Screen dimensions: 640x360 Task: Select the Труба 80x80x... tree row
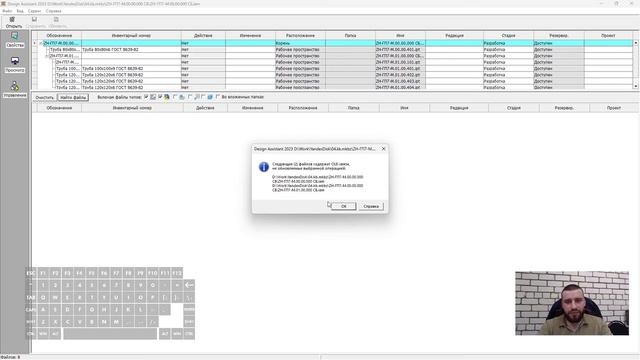[64, 49]
